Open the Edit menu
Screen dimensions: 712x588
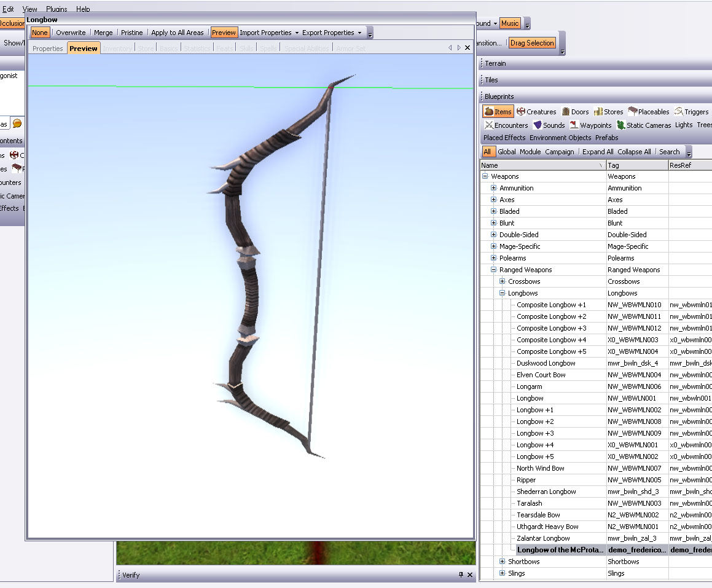point(8,9)
